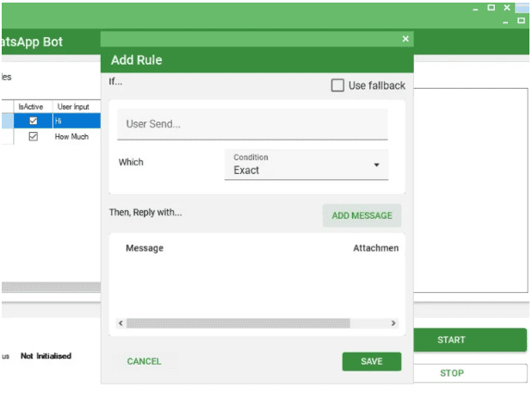Click the Condition dropdown arrow
Screen dimensions: 532x393
tap(376, 165)
